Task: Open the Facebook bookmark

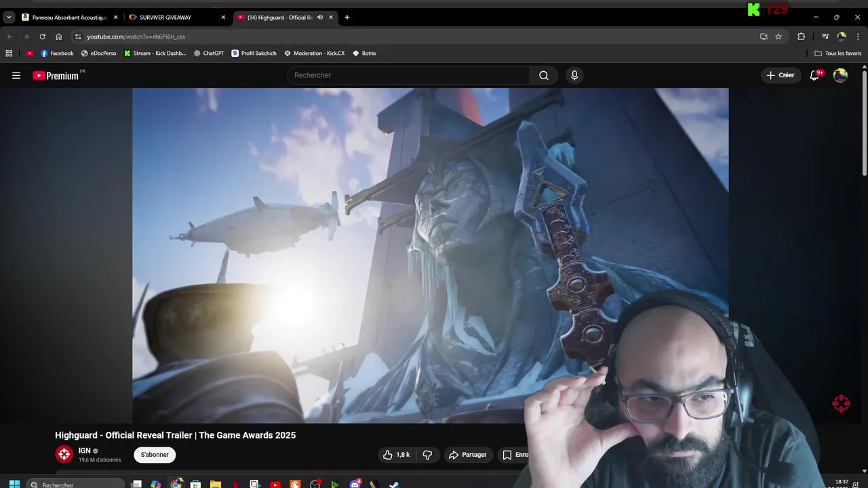Action: pos(58,53)
